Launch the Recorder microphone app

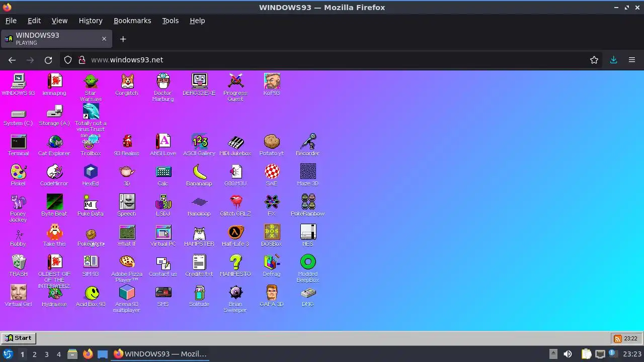click(308, 145)
